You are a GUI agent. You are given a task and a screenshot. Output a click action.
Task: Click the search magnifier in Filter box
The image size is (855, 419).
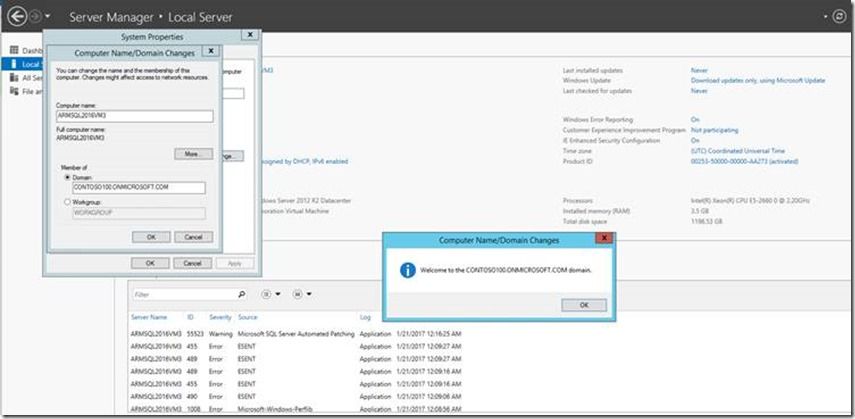coord(242,294)
